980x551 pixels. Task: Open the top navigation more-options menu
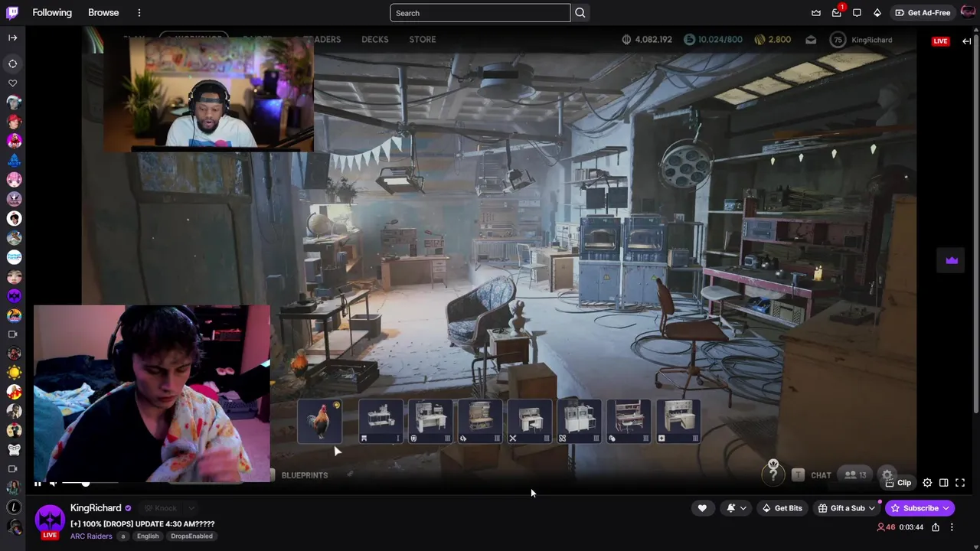pos(139,12)
